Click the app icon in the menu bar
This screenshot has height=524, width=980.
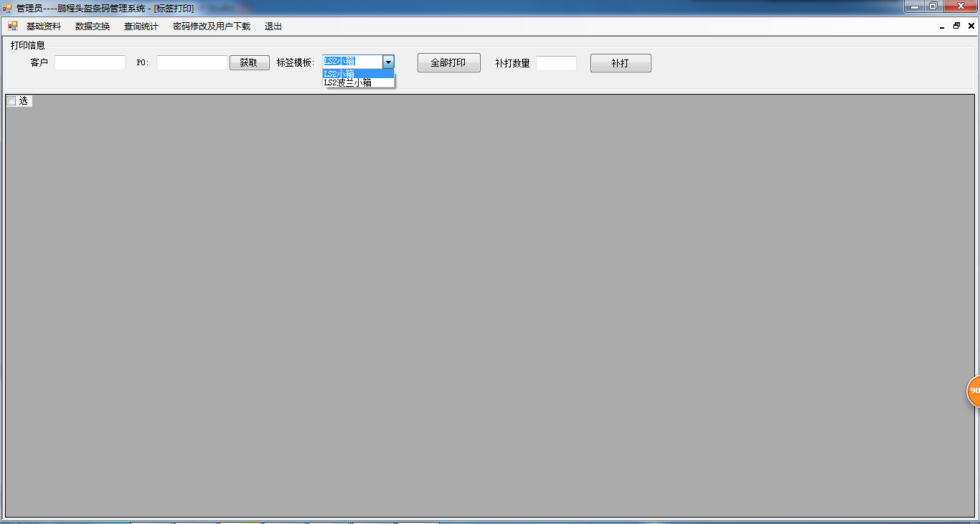coord(12,26)
